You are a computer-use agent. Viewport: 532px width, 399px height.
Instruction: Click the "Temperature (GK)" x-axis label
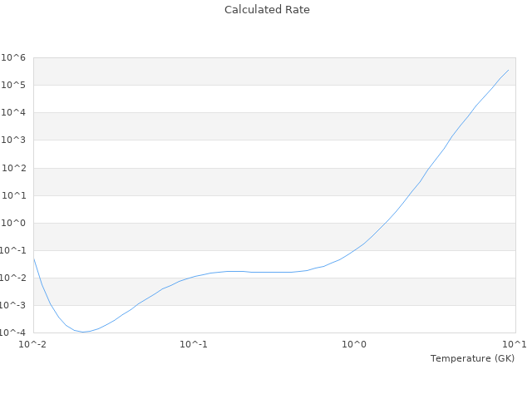[472, 358]
